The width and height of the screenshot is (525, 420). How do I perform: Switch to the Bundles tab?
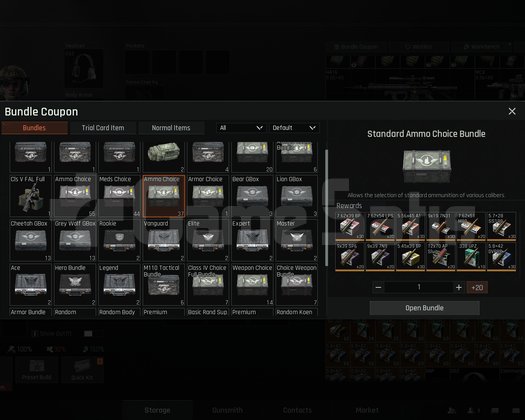click(x=34, y=128)
